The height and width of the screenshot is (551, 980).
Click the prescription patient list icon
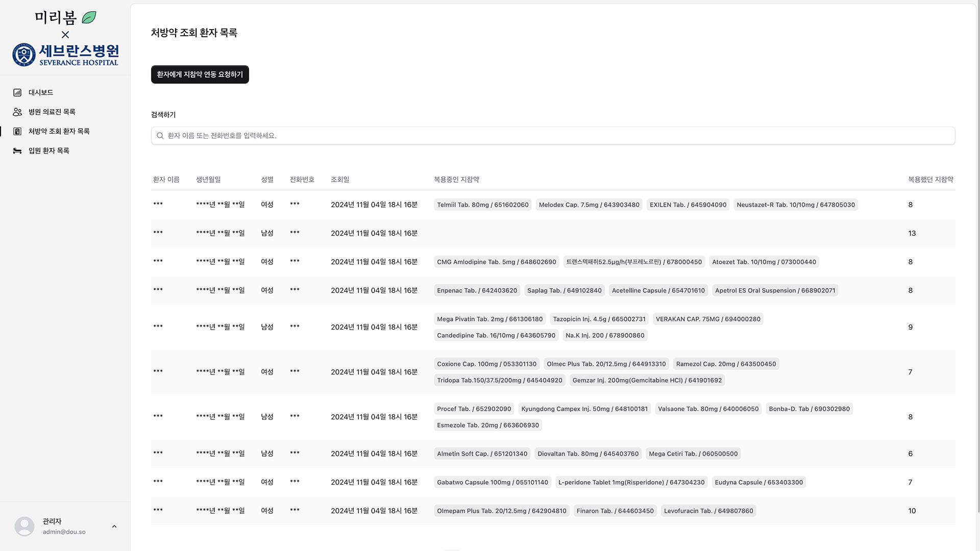click(17, 131)
